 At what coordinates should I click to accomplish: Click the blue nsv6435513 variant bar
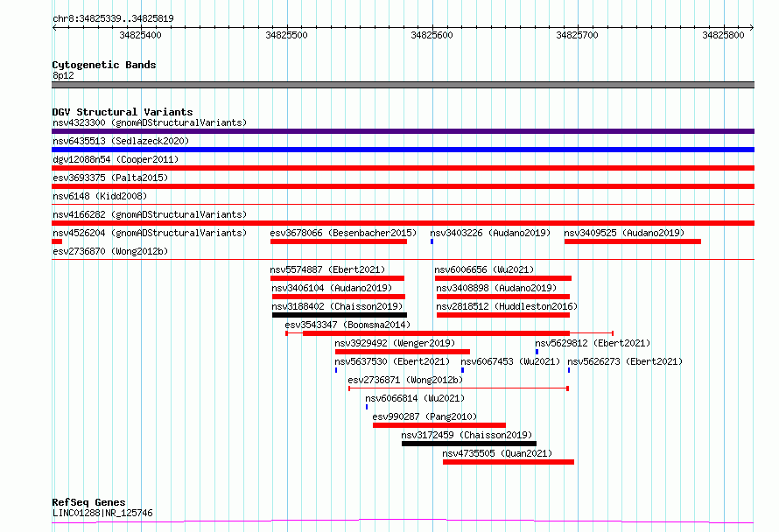403,150
